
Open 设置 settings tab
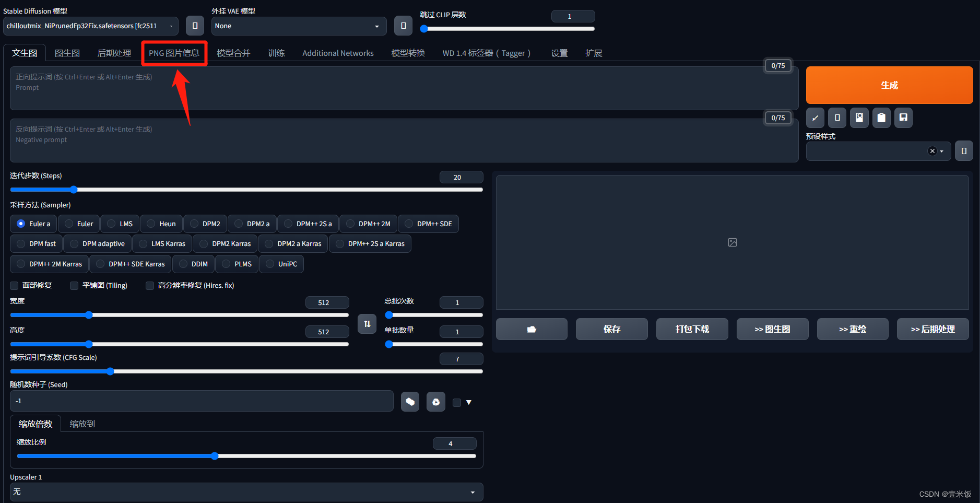coord(559,53)
